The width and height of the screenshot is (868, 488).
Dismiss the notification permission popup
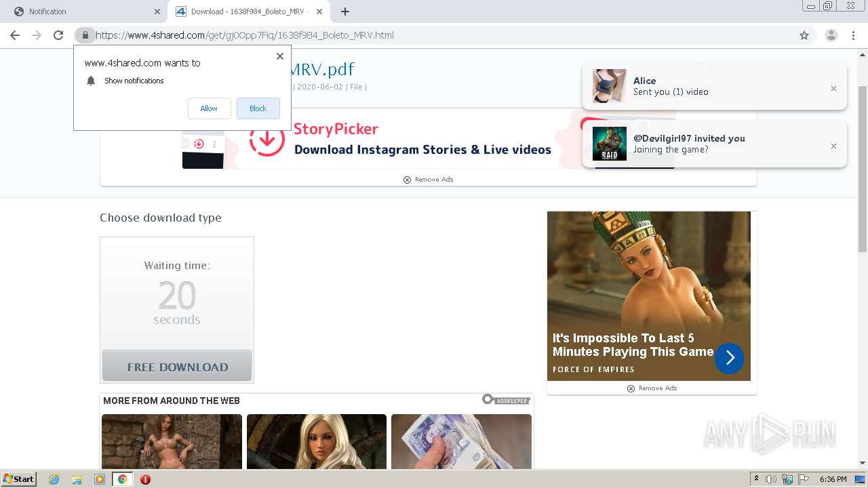click(279, 56)
